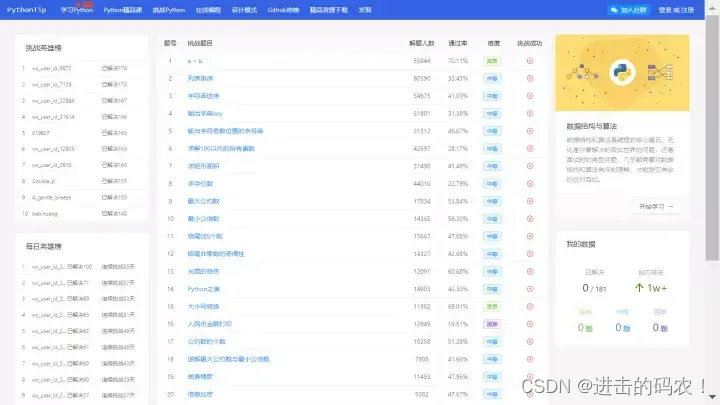The height and width of the screenshot is (405, 720).
Task: Open the 精品资源下载 menu item
Action: tap(329, 10)
